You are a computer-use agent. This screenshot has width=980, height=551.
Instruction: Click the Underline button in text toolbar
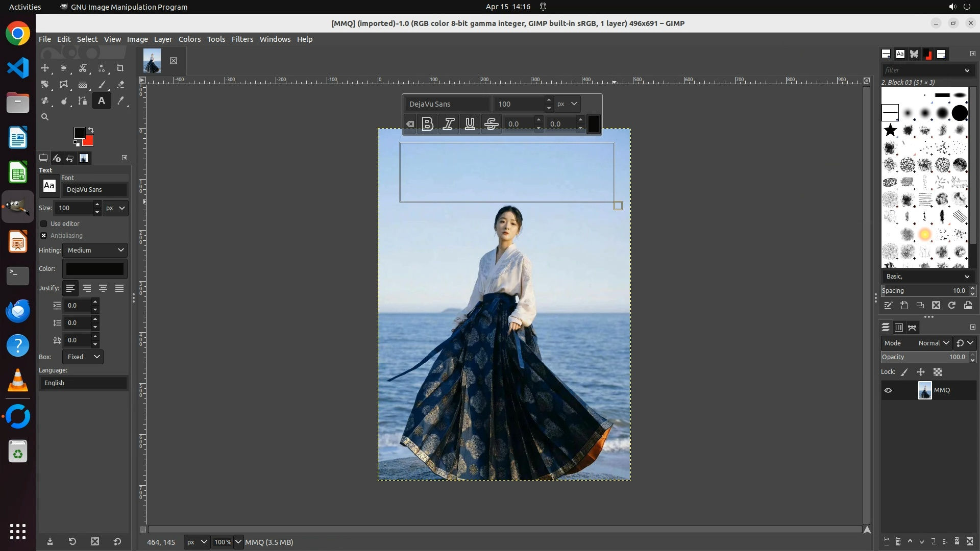click(470, 124)
